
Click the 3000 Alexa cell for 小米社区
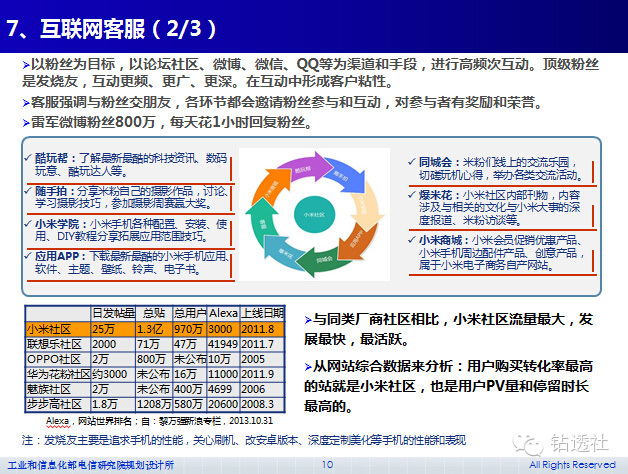coord(223,329)
